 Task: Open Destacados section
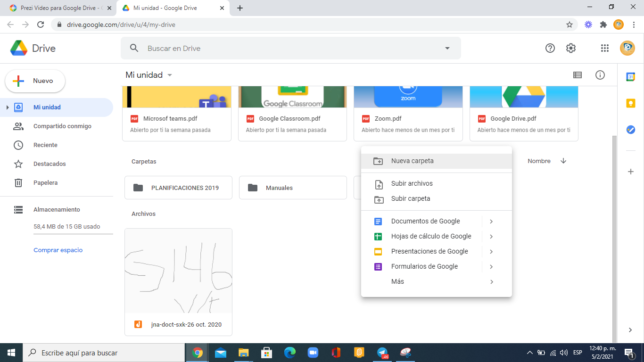click(x=57, y=164)
